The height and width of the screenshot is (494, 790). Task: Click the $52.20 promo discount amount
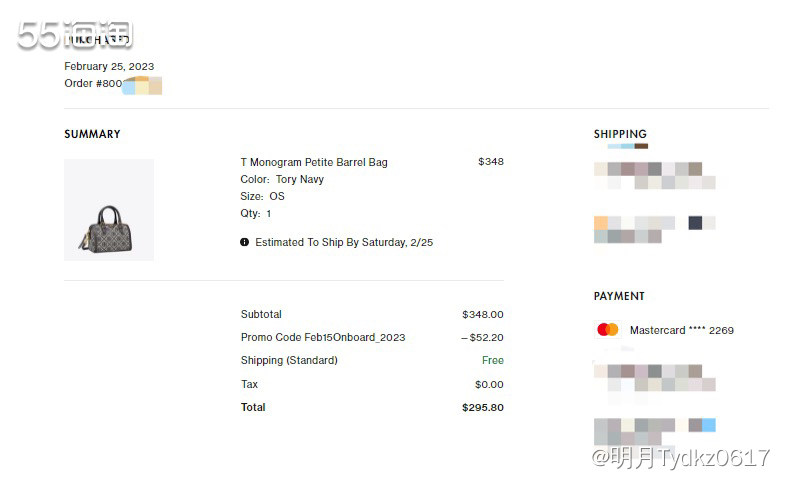[x=482, y=337]
